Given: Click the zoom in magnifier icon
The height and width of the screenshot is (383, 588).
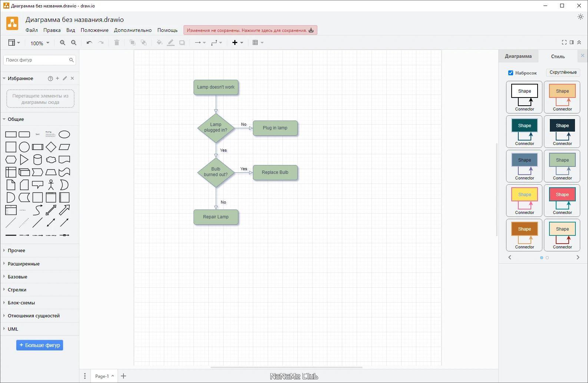Looking at the screenshot, I should click(62, 43).
